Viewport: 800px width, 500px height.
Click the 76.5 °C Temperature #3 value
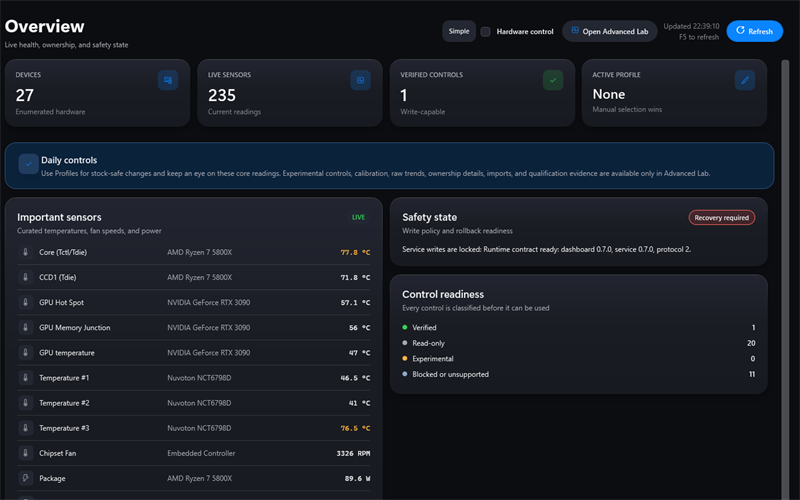click(355, 428)
